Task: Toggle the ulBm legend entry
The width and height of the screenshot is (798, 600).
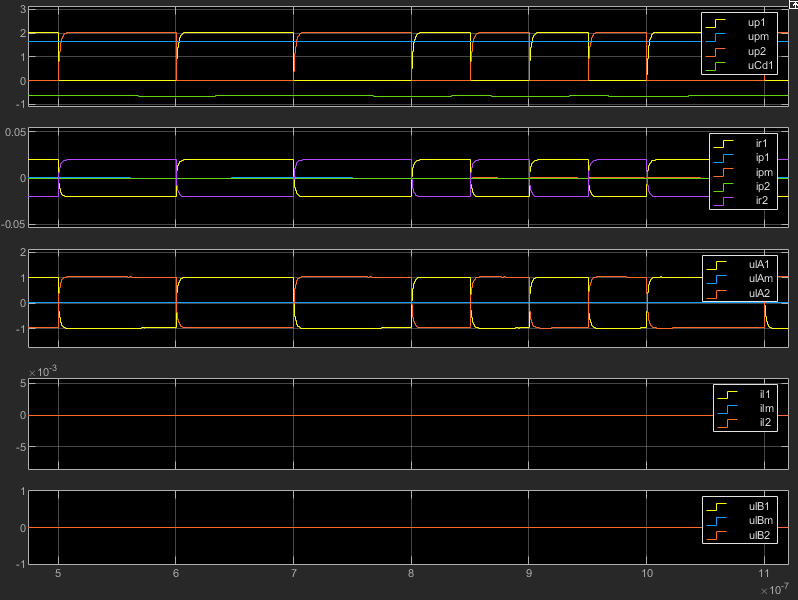Action: [x=740, y=521]
